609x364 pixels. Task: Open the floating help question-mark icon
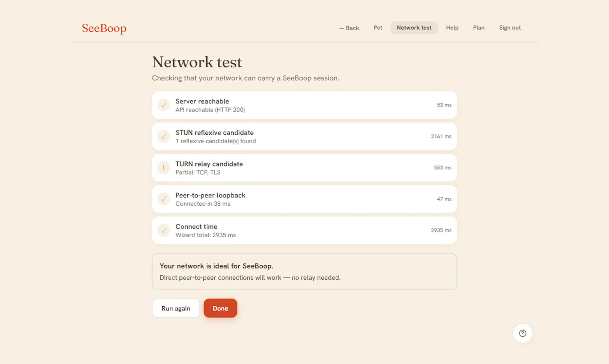click(523, 333)
